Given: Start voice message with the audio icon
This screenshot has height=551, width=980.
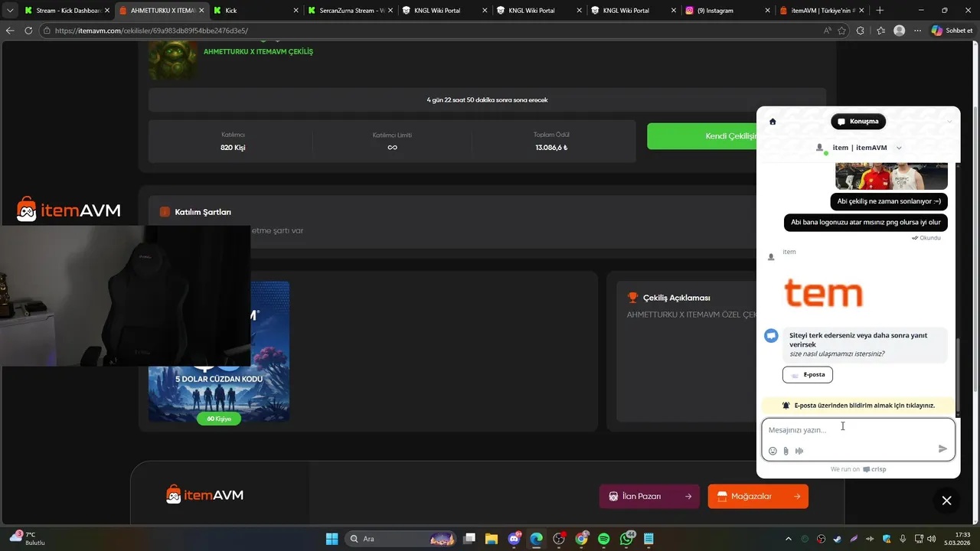Looking at the screenshot, I should tap(799, 451).
